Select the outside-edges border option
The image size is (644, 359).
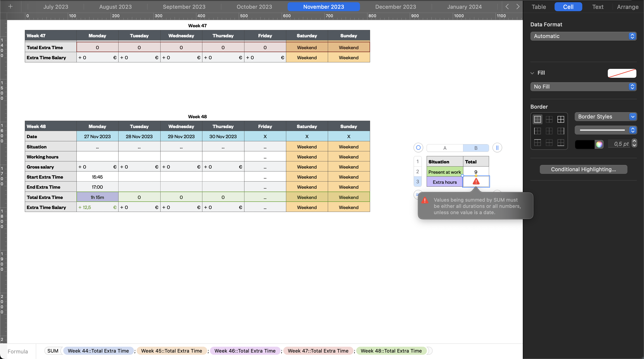point(537,119)
